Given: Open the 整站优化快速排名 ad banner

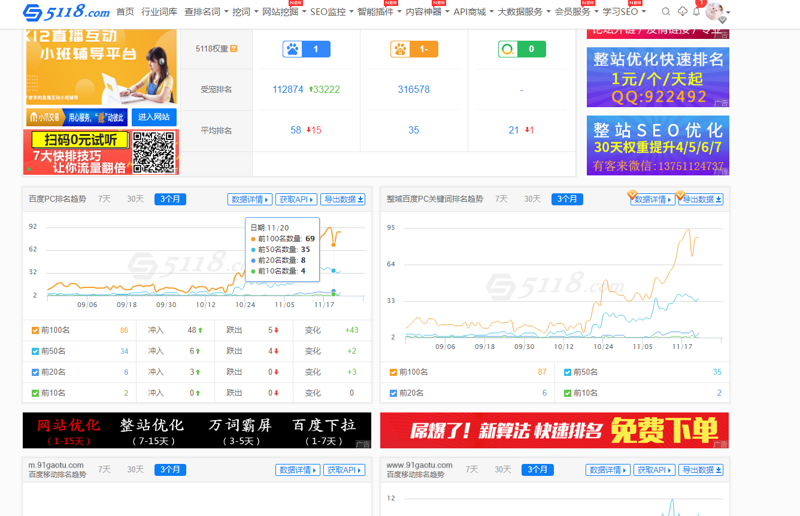Looking at the screenshot, I should click(658, 77).
